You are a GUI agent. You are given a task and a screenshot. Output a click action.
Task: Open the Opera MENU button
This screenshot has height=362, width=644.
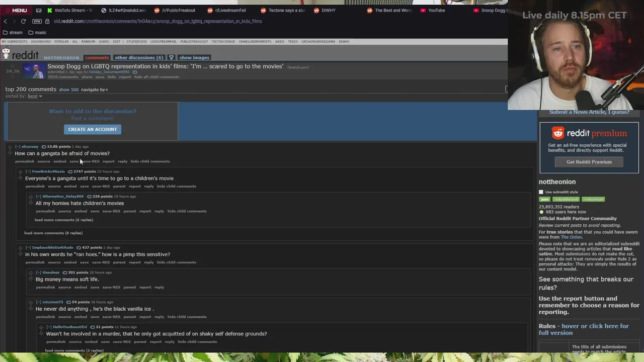16,10
